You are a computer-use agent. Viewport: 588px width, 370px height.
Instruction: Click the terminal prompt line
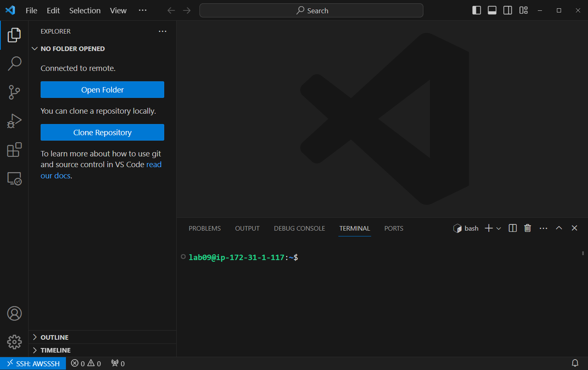243,257
